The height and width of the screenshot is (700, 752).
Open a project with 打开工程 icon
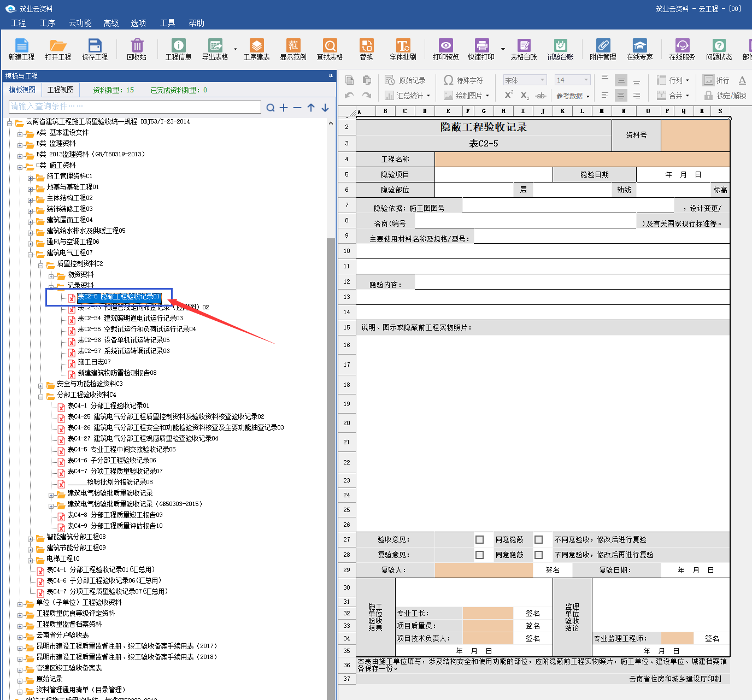pyautogui.click(x=58, y=49)
